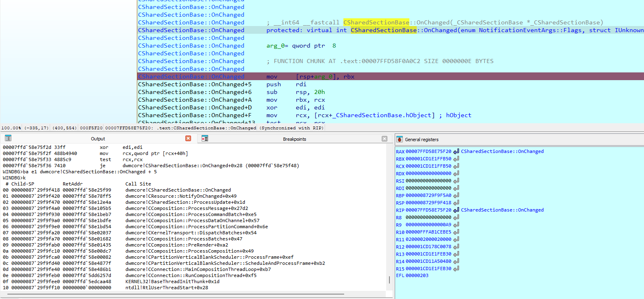Image resolution: width=644 pixels, height=299 pixels.
Task: Select the R11 value 0200002000020000
Action: [429, 239]
